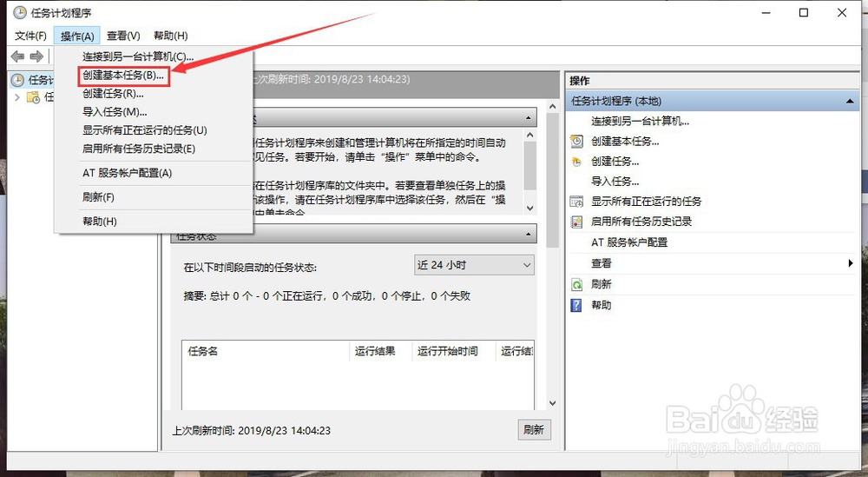This screenshot has height=477, width=868.
Task: Click 启用所有任务历史记录 link in actions pane
Action: click(641, 222)
